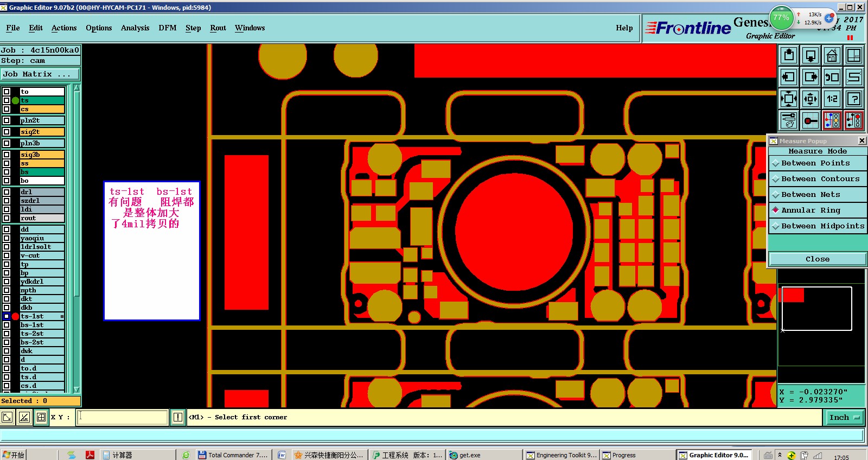Open the Edit menu
868x460 pixels.
point(36,28)
